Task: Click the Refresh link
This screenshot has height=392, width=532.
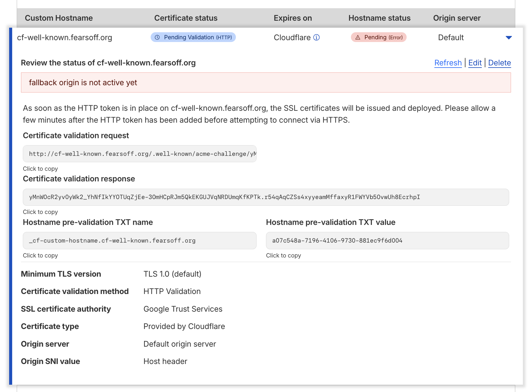Action: (448, 63)
